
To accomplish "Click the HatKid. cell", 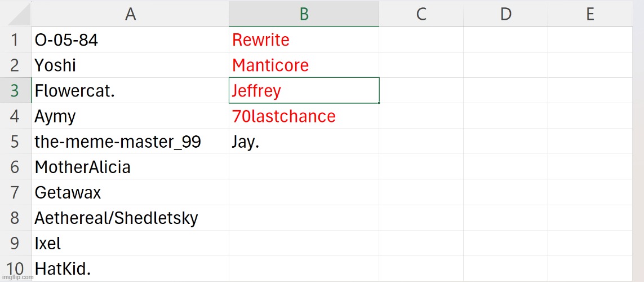I will [x=130, y=268].
